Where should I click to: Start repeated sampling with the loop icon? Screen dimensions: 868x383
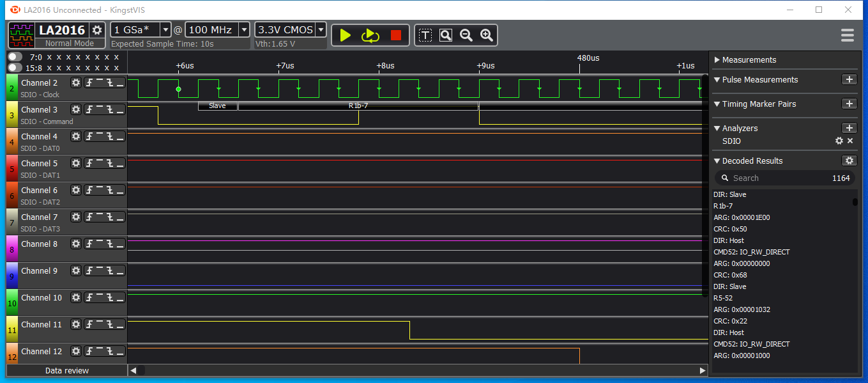tap(370, 35)
